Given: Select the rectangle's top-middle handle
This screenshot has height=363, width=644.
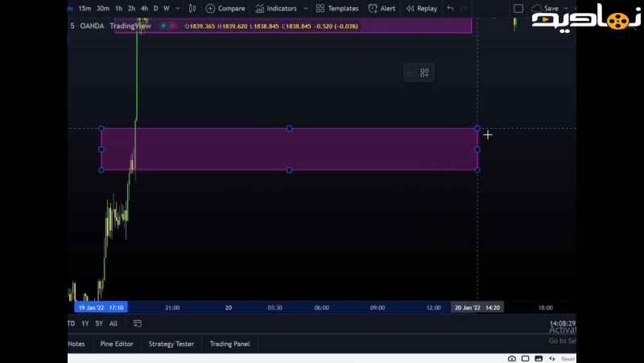Looking at the screenshot, I should point(289,129).
